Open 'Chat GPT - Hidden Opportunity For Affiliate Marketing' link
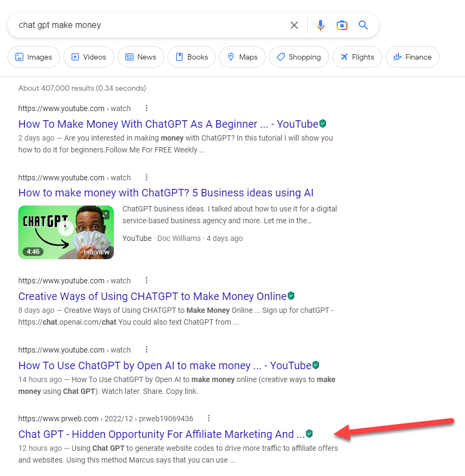The height and width of the screenshot is (476, 465). pyautogui.click(x=162, y=434)
